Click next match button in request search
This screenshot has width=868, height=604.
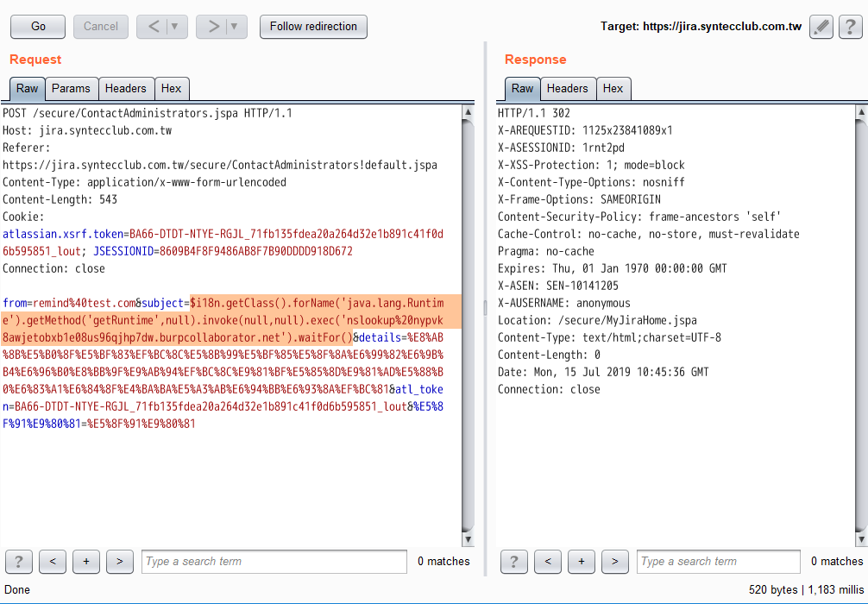click(120, 562)
